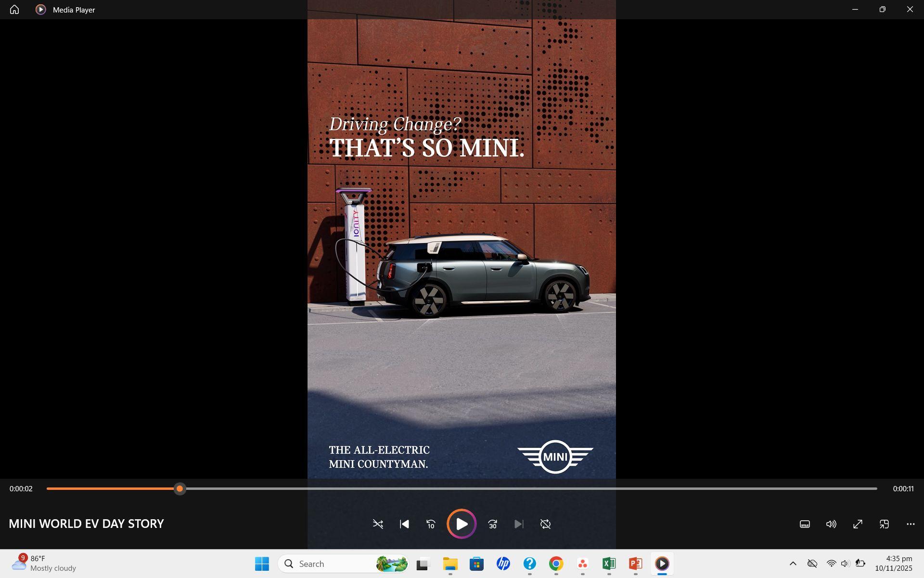The image size is (924, 578).
Task: Open the volume control
Action: point(831,524)
